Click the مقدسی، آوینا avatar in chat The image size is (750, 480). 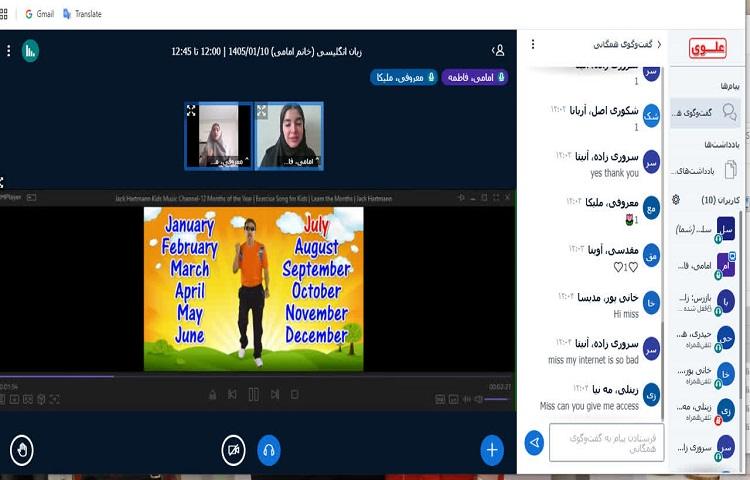651,255
